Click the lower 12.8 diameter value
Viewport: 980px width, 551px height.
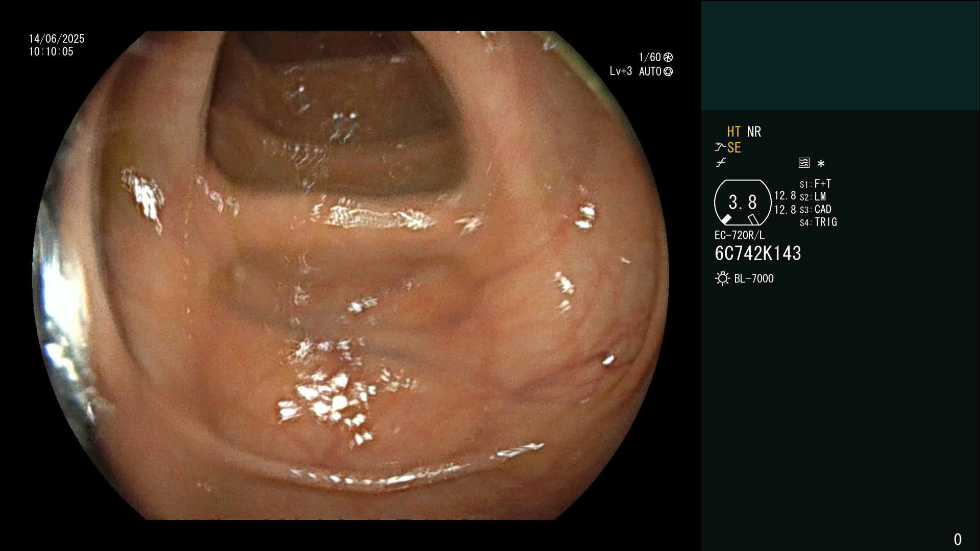point(785,210)
